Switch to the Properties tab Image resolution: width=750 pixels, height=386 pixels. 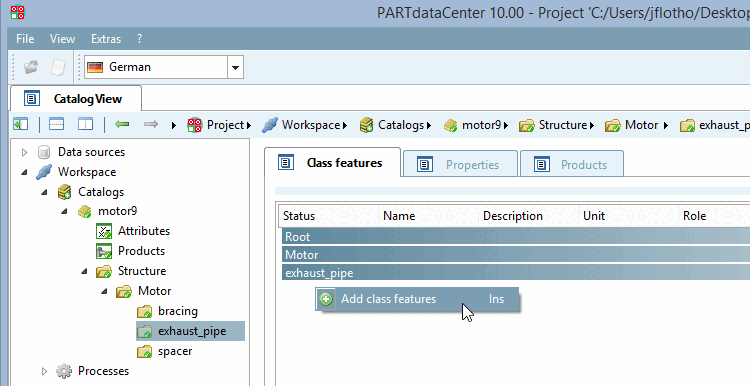tap(460, 165)
